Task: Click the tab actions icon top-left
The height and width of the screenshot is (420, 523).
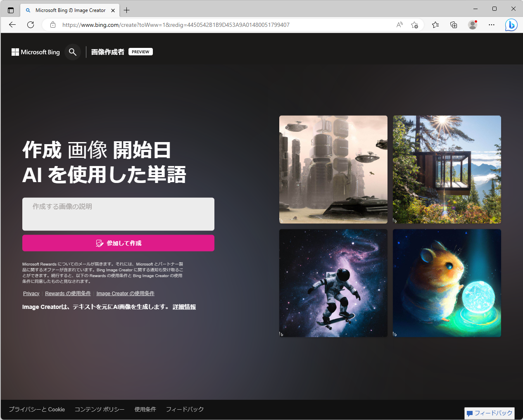Action: 10,10
